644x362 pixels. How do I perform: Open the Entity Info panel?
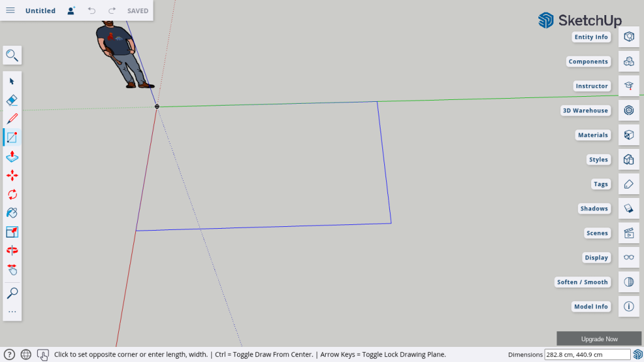tap(628, 37)
